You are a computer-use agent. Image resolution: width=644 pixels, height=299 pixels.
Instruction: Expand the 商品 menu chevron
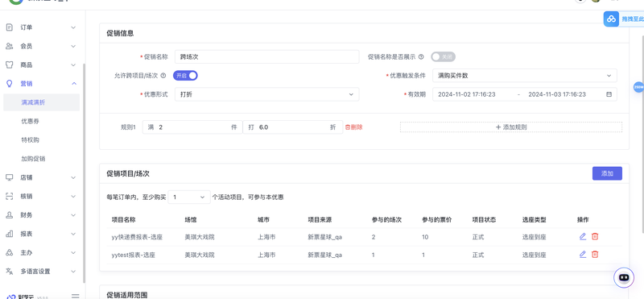[x=73, y=65]
